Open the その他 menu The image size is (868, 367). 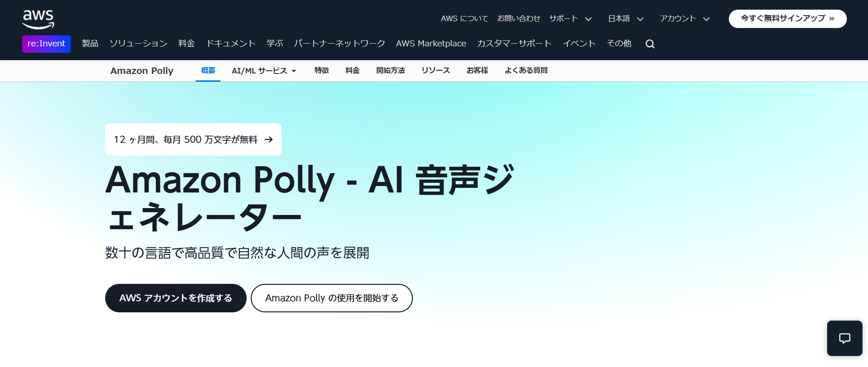point(619,43)
